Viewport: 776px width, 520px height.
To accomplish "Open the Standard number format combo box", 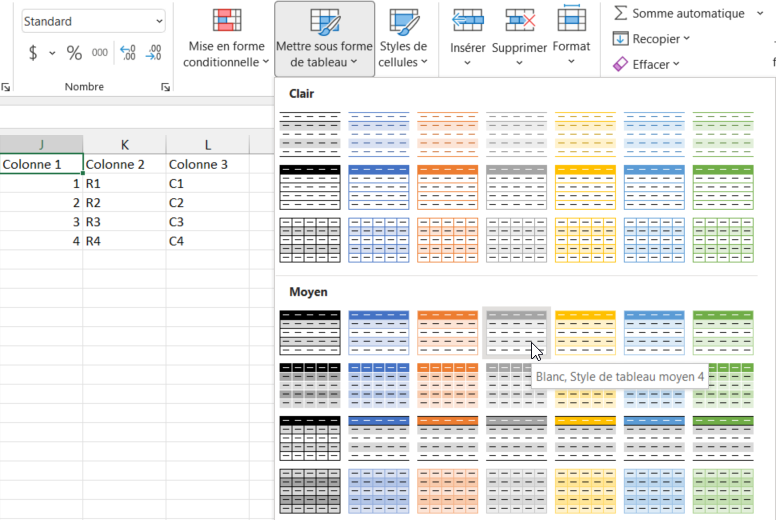I will 93,21.
